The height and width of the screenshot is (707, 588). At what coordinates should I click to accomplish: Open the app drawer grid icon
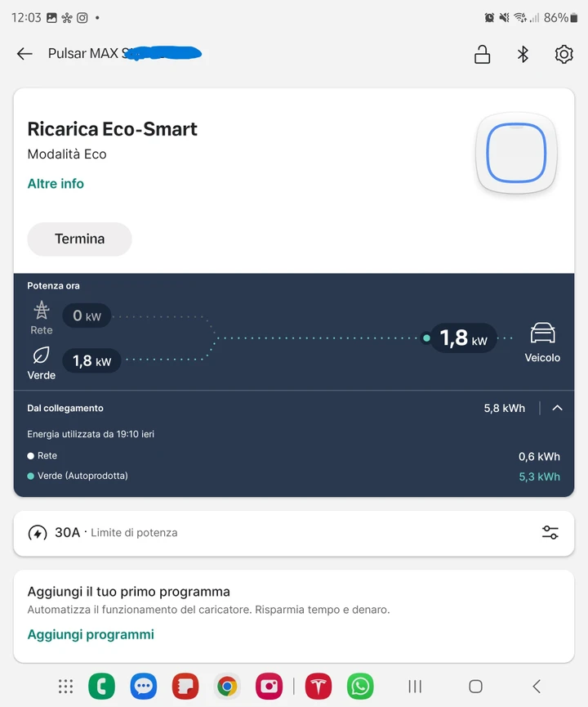[66, 687]
